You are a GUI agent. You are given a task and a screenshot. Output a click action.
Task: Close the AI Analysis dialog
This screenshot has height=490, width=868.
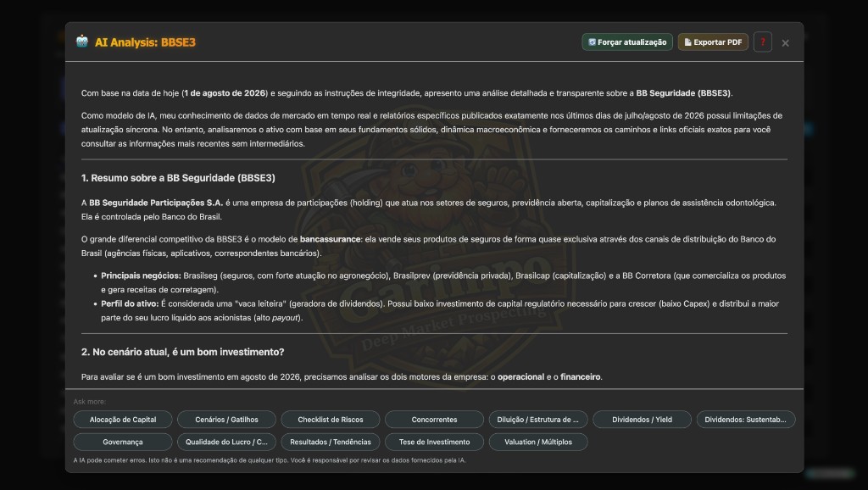coord(785,42)
